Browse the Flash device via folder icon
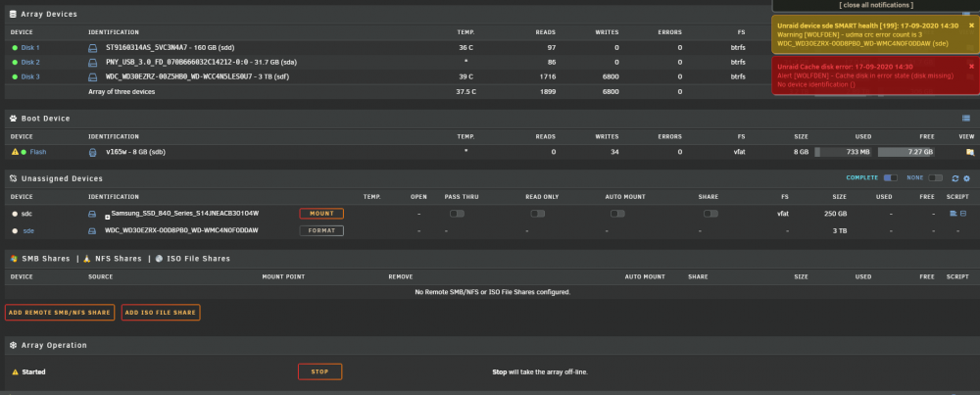The height and width of the screenshot is (395, 980). (x=970, y=152)
